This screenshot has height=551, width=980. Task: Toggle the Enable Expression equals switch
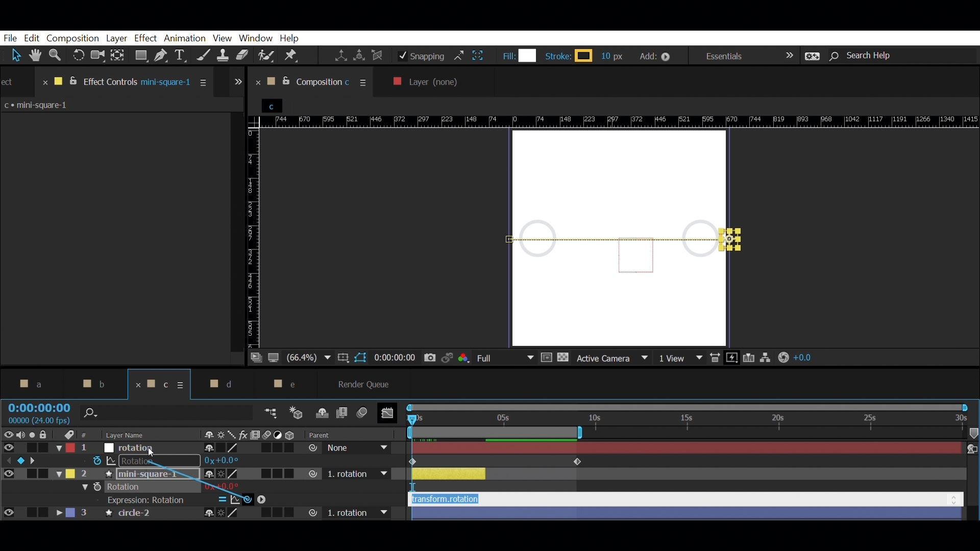223,500
